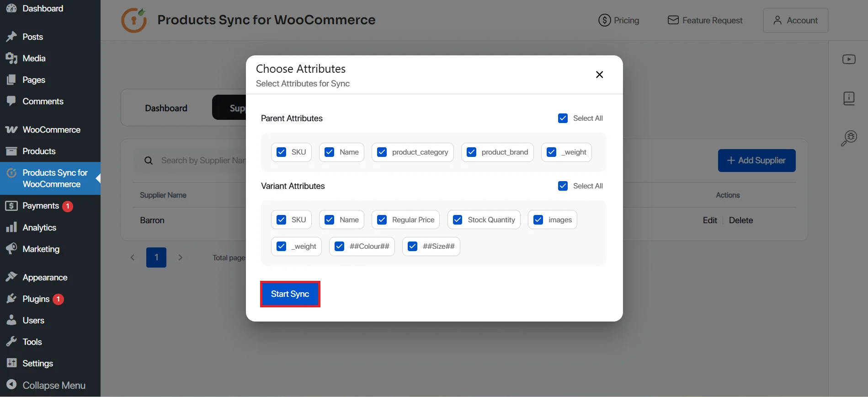Click the Comments bubble icon
The image size is (868, 397).
tap(11, 101)
